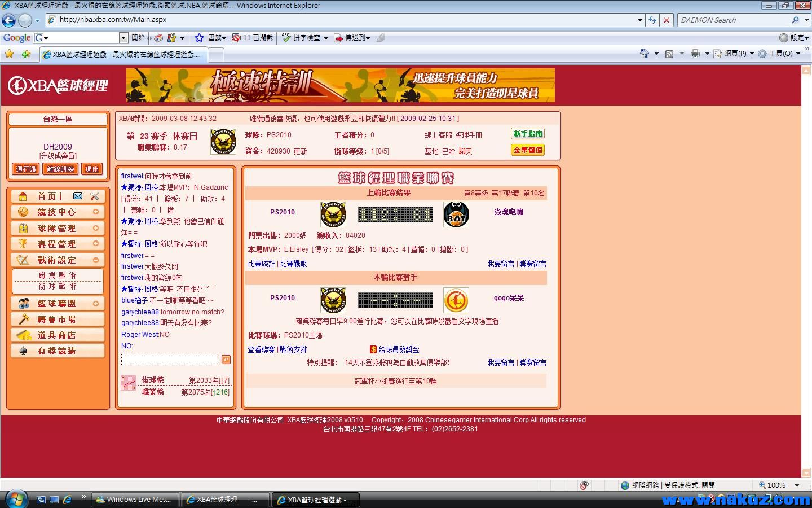This screenshot has height=508, width=812.
Task: Open the 工具(O) tools menu
Action: [780, 54]
